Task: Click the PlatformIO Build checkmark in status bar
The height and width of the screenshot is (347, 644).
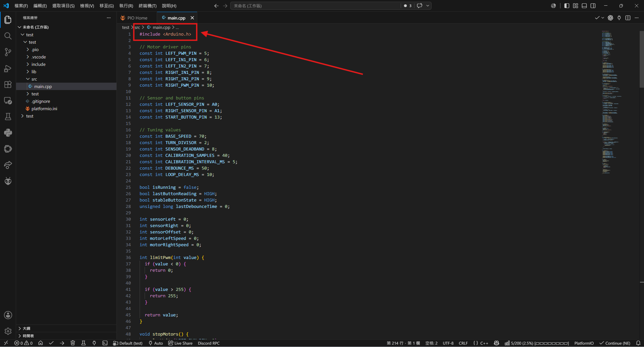Action: [51, 343]
